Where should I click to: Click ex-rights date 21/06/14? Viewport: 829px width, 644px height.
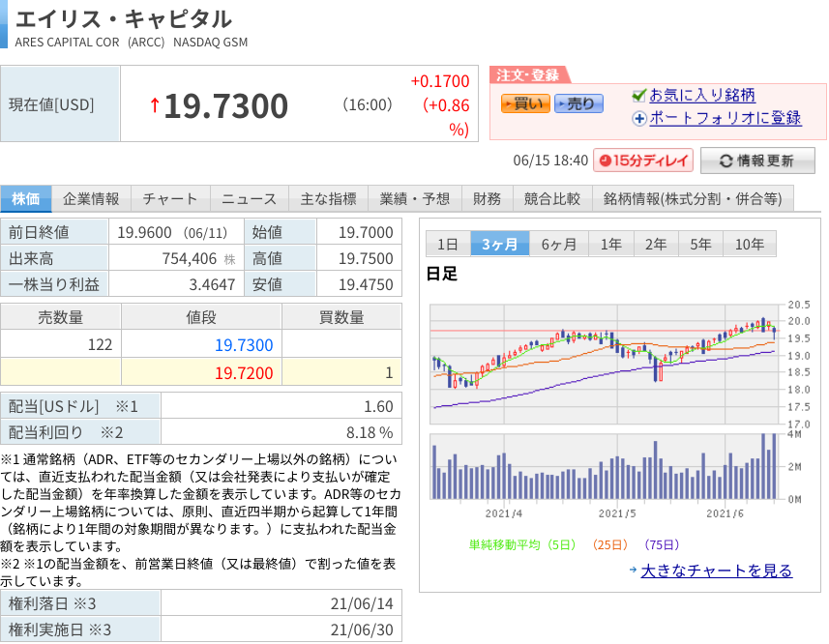click(362, 603)
